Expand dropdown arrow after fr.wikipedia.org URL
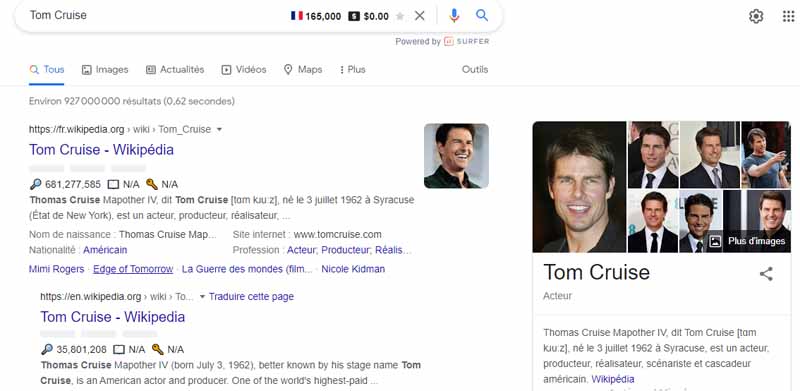 [x=219, y=130]
